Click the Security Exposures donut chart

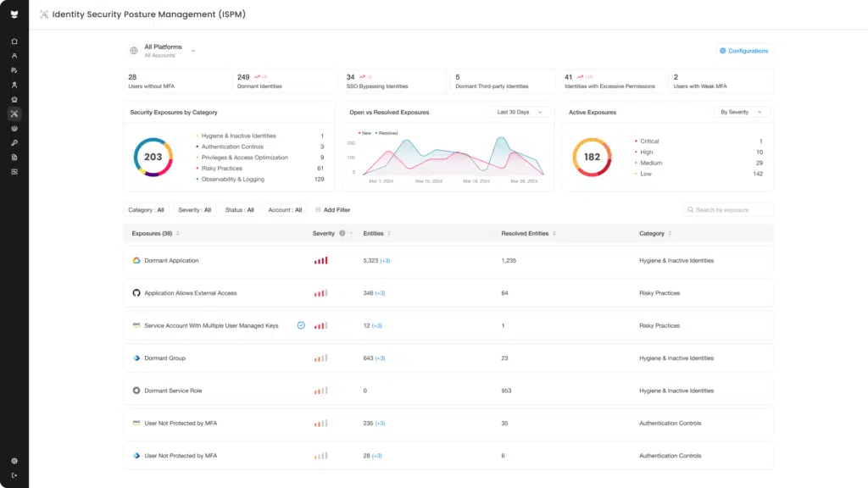[153, 157]
